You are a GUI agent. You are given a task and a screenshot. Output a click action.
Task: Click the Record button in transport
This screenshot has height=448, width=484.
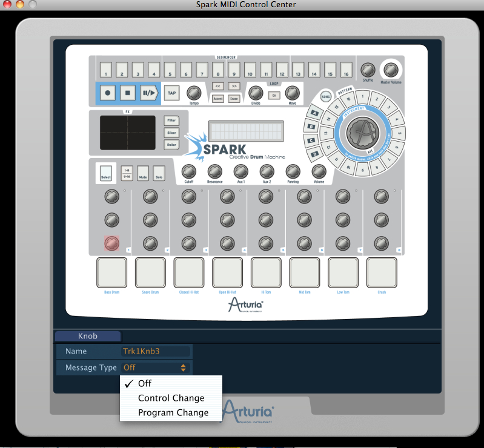point(107,93)
